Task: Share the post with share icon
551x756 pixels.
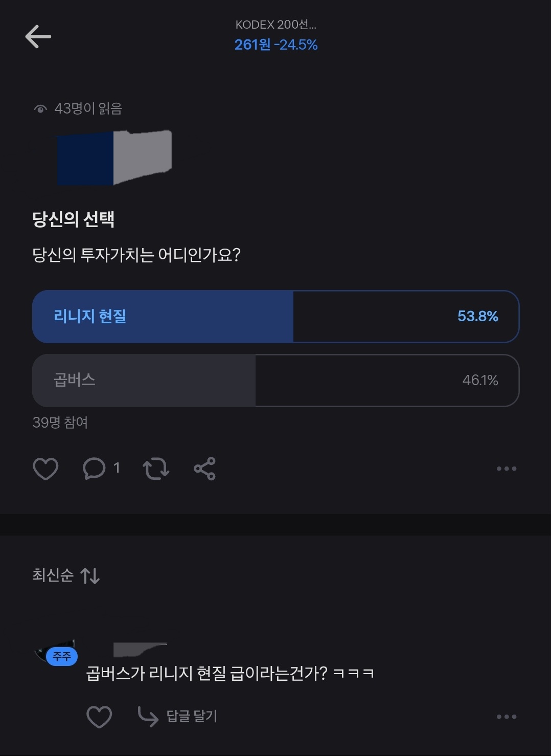Action: 204,469
